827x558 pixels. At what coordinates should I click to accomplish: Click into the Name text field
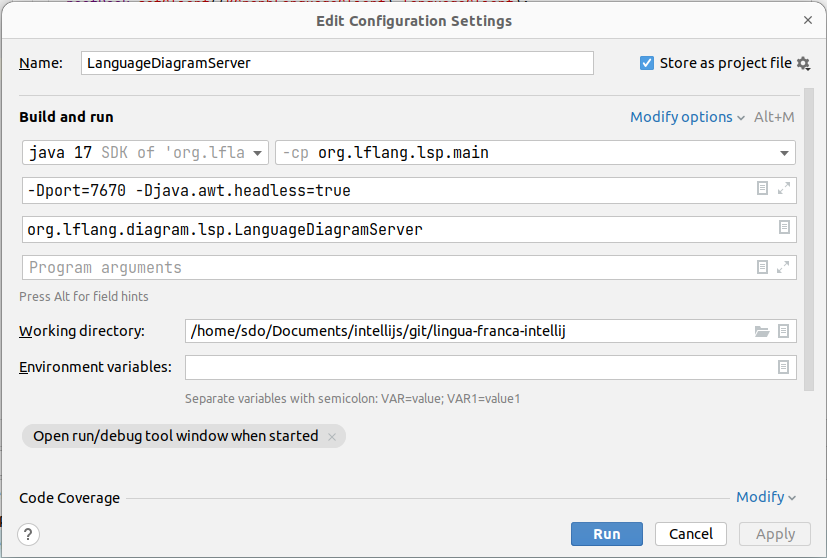tap(336, 63)
